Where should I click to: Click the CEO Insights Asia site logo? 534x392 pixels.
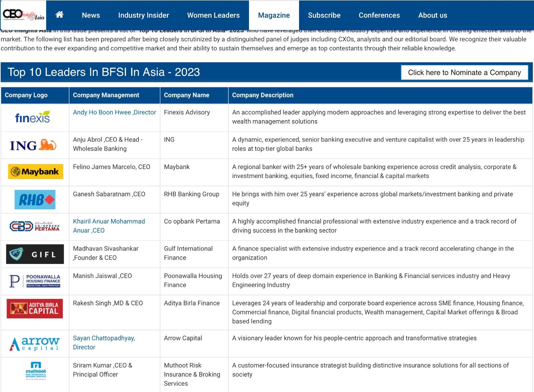pos(23,15)
